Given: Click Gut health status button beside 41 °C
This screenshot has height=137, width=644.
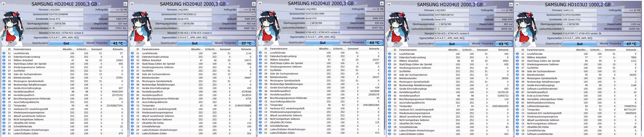Looking at the screenshot, I should coord(66,43).
